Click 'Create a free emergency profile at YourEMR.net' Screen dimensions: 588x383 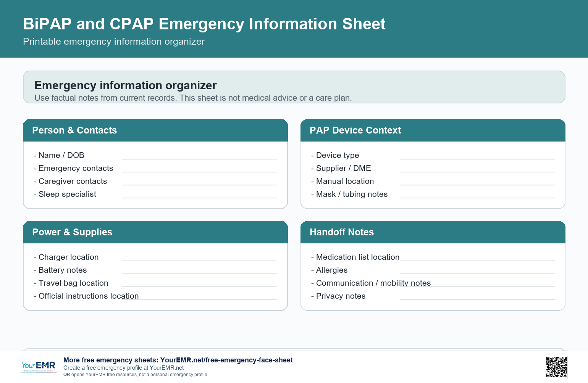[x=123, y=368]
